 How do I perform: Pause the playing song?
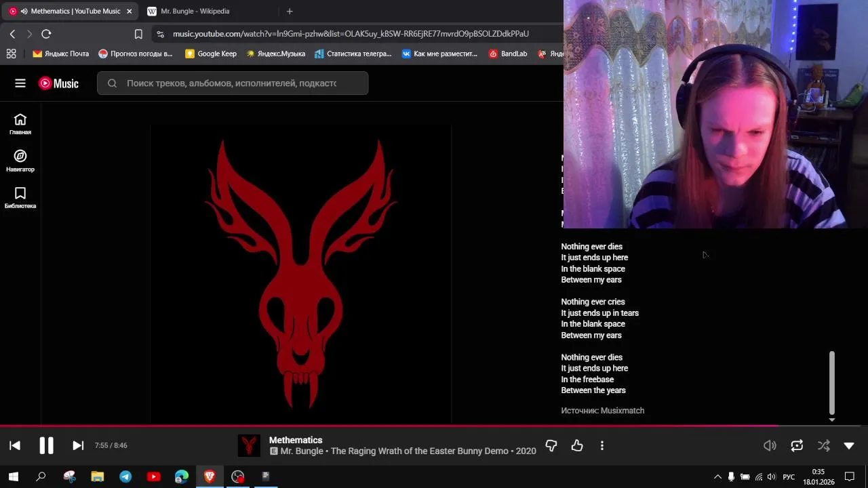(46, 445)
